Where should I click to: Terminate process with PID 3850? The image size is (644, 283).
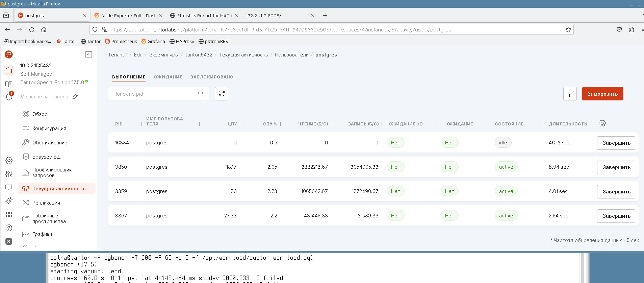(616, 167)
